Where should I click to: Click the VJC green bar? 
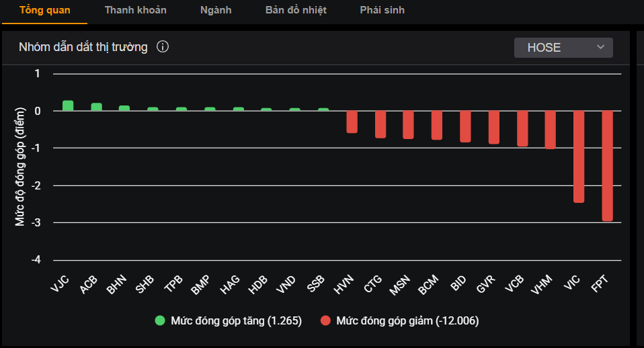[68, 105]
